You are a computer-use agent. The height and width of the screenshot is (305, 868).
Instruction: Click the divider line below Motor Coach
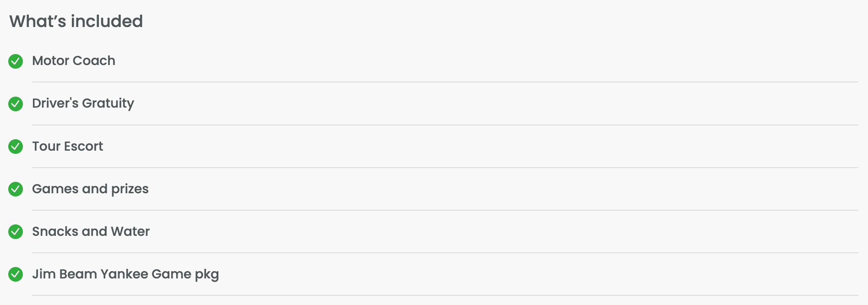tap(445, 82)
